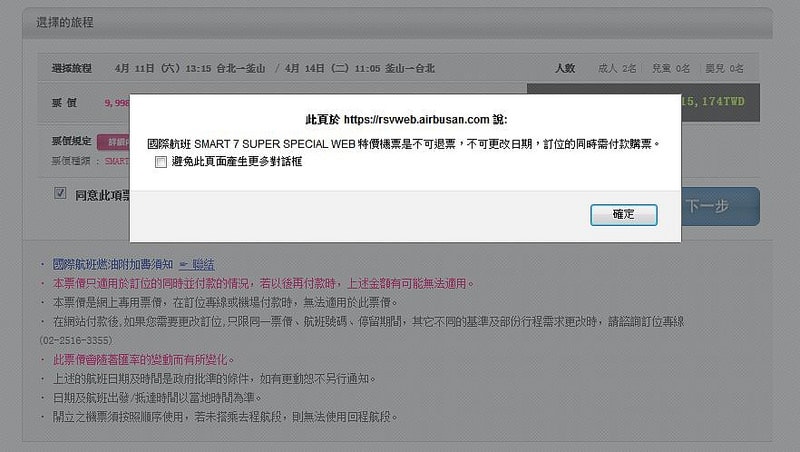Click the 國際航班燃油附加費須知 heading text
This screenshot has height=452, width=800.
(113, 264)
